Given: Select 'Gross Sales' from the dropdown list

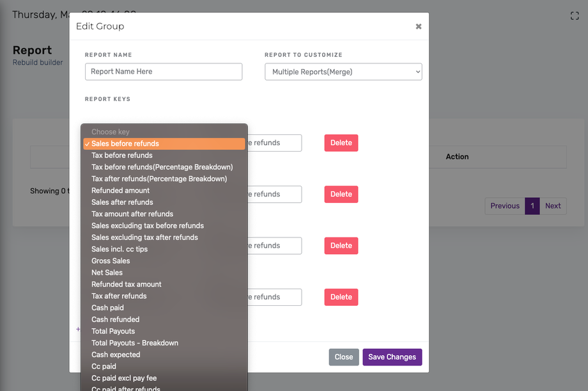Looking at the screenshot, I should pyautogui.click(x=111, y=261).
